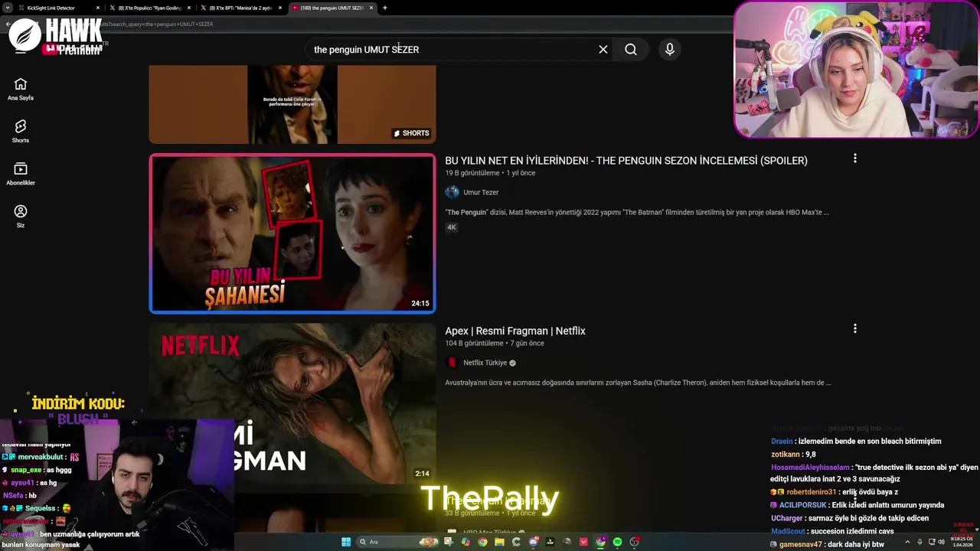Open Netflix Türkiye channel name link
Screen dimensions: 980x551
(x=485, y=363)
